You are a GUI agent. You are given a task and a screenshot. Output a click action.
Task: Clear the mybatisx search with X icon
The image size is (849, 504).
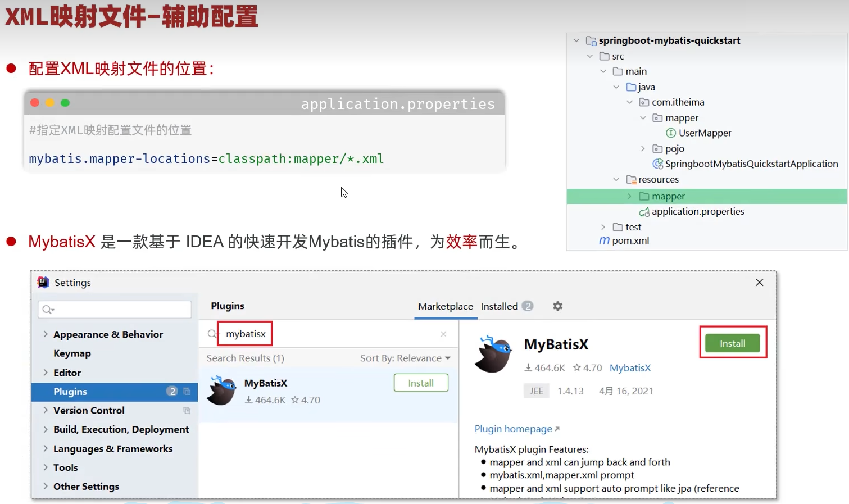tap(443, 334)
